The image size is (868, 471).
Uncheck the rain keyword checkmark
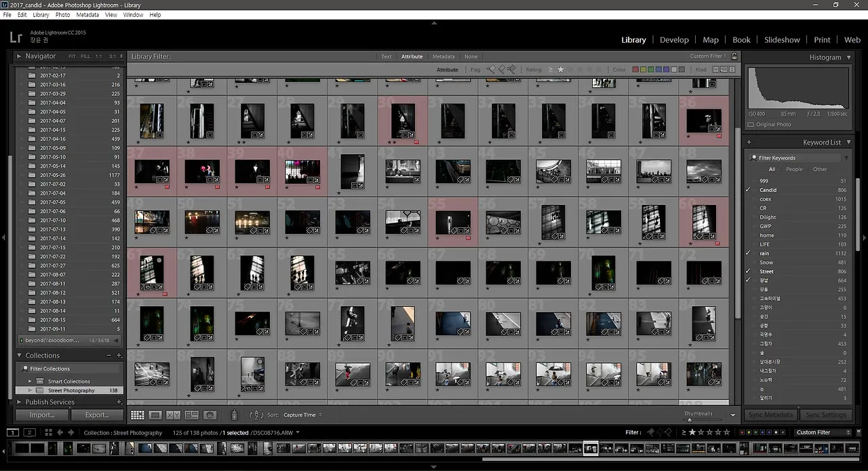(x=749, y=253)
